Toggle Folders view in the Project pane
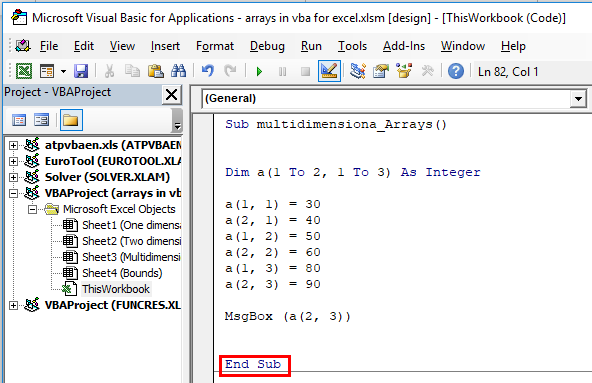The height and width of the screenshot is (383, 592). click(71, 120)
